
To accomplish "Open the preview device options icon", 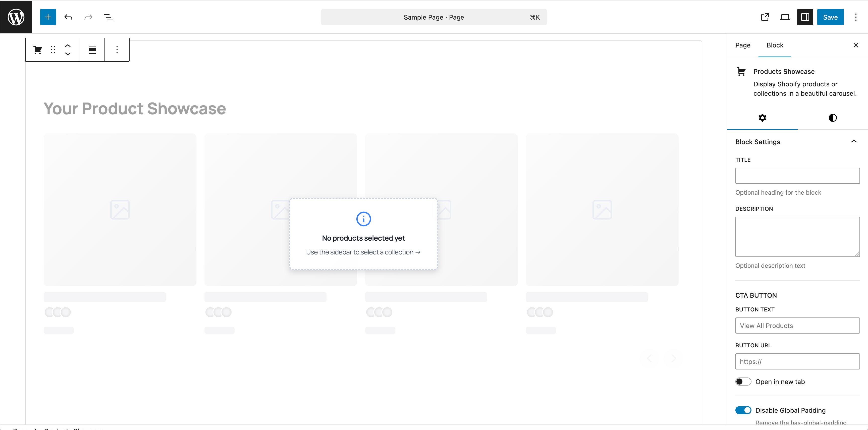I will [x=785, y=17].
